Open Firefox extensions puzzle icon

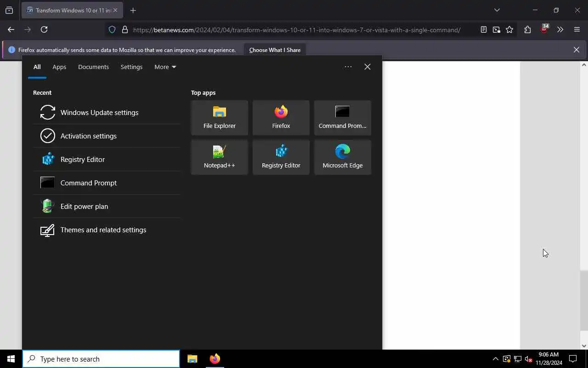click(527, 29)
